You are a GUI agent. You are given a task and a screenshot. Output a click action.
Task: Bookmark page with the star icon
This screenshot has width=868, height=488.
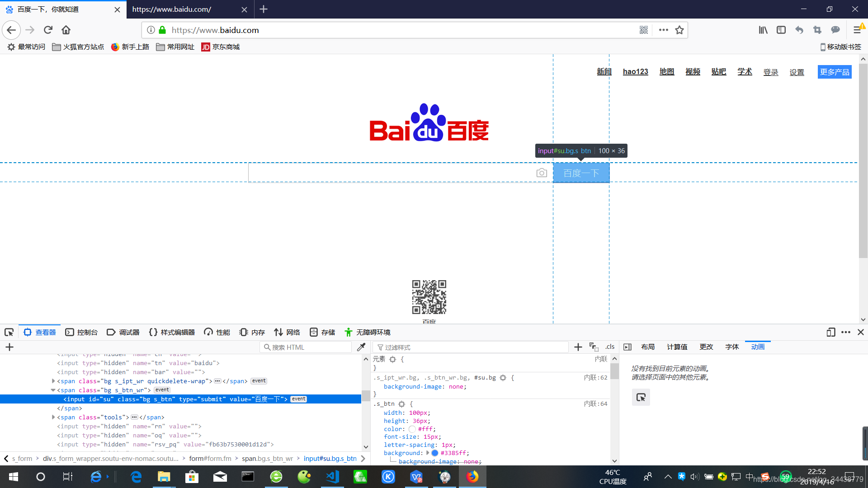point(679,30)
